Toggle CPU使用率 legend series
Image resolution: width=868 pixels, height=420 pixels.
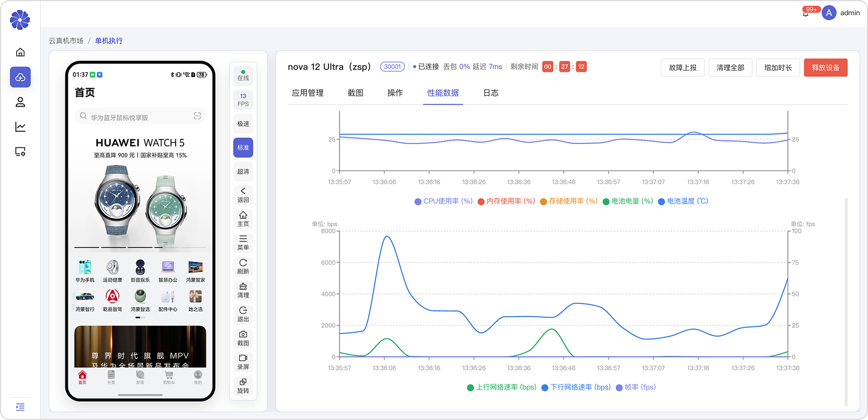443,201
